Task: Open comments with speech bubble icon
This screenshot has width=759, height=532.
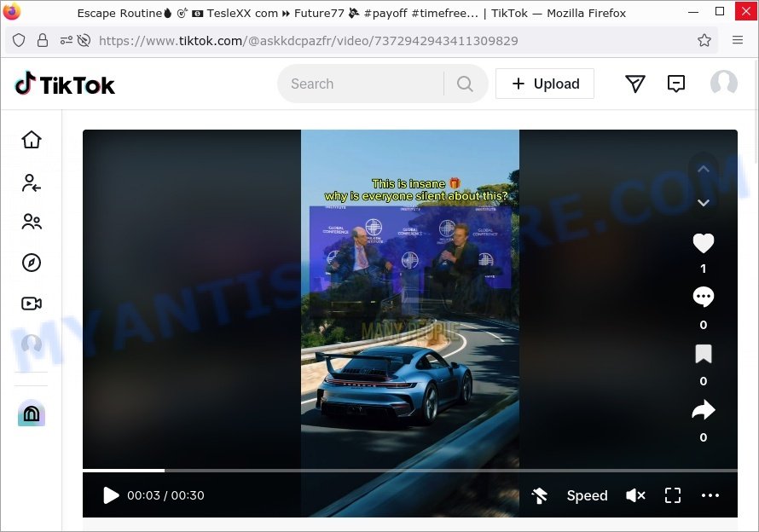Action: (x=704, y=297)
